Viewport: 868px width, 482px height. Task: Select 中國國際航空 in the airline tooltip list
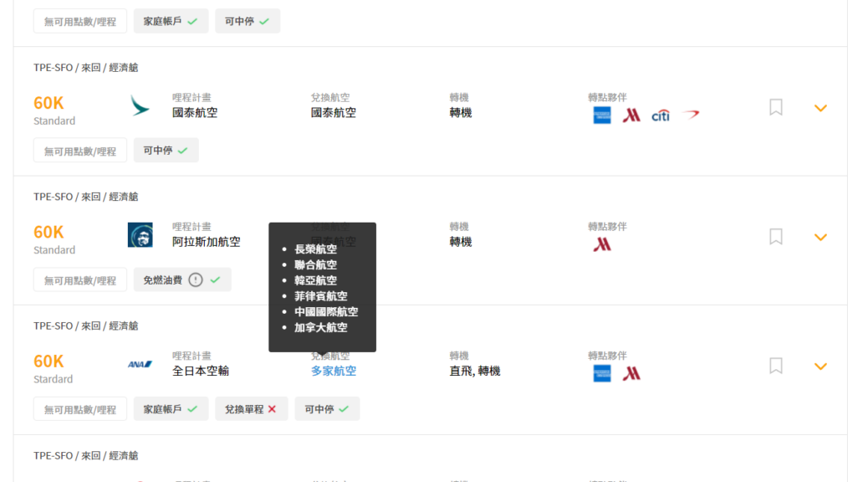[x=326, y=312]
